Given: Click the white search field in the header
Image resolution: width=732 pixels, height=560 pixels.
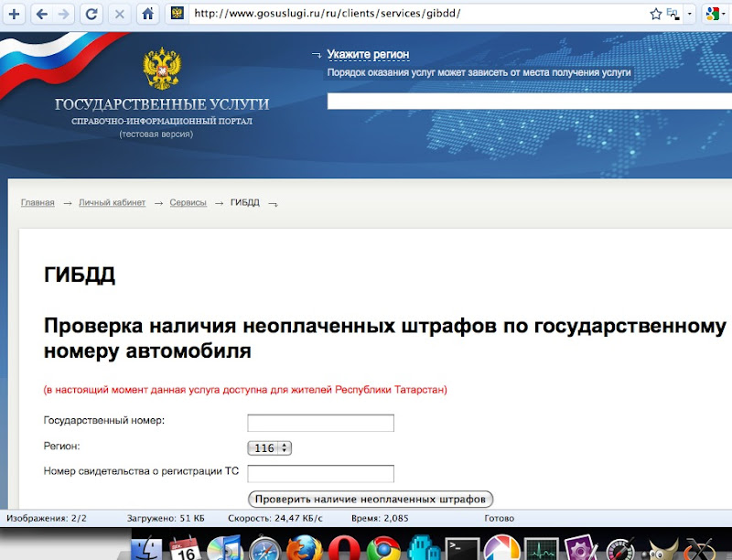Looking at the screenshot, I should (530, 102).
